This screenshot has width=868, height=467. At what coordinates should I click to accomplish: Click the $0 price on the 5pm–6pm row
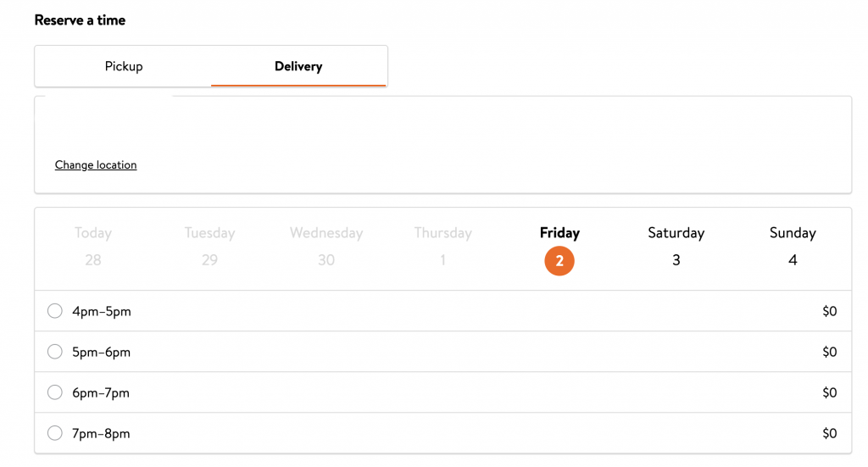pos(829,352)
